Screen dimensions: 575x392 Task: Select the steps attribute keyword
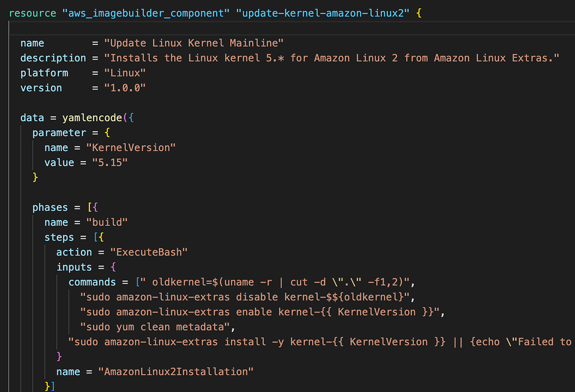(x=59, y=237)
